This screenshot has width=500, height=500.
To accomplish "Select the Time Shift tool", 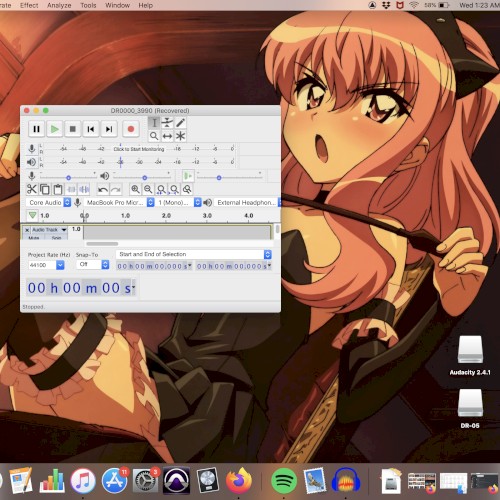I will tap(167, 136).
